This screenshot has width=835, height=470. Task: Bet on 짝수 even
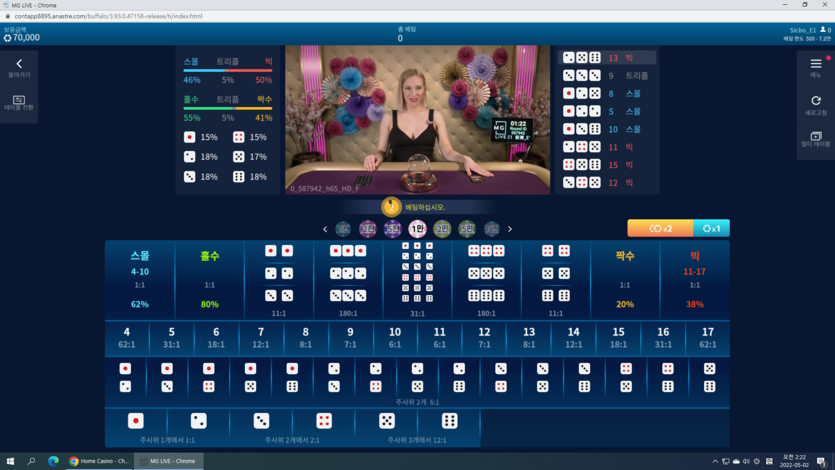click(625, 280)
